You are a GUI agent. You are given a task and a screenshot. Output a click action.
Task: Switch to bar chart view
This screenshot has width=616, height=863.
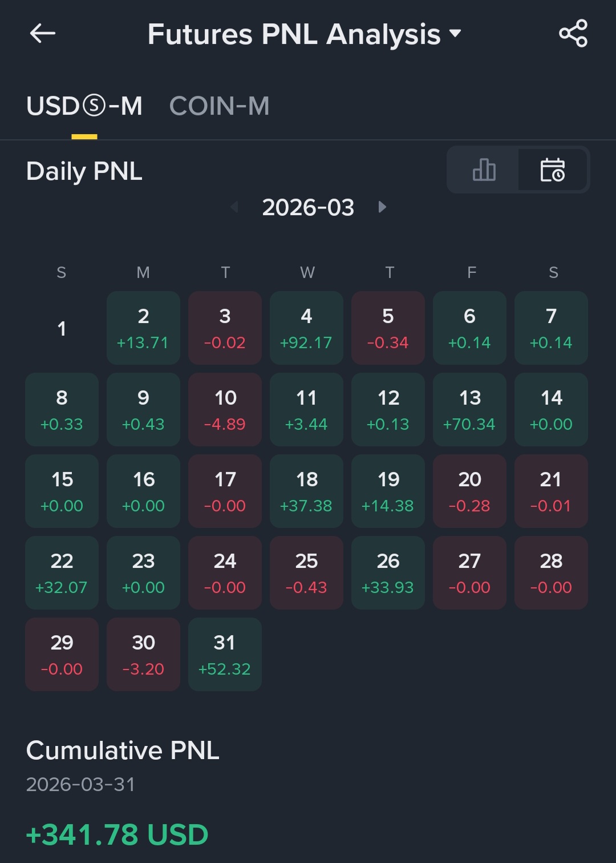coord(484,170)
